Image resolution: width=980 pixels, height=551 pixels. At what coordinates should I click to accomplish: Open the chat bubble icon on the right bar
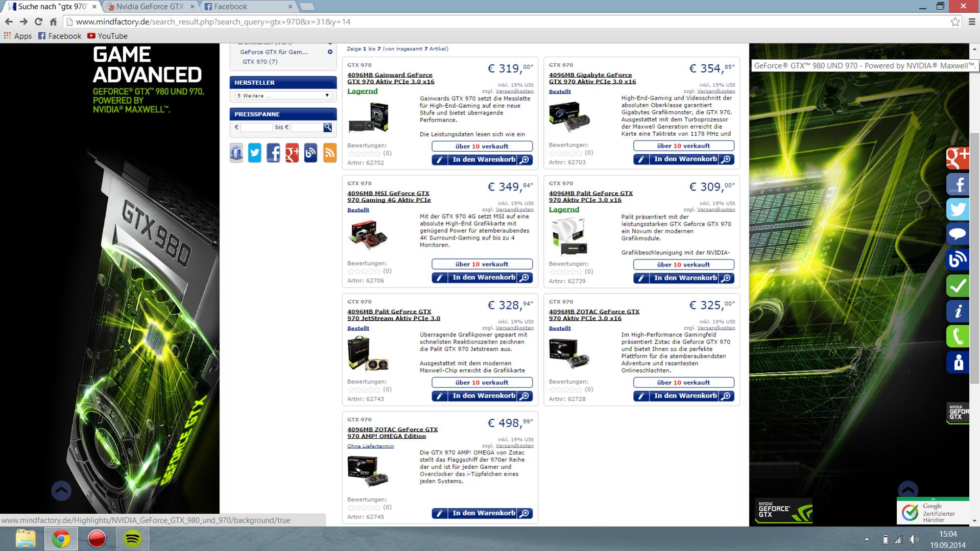(958, 234)
